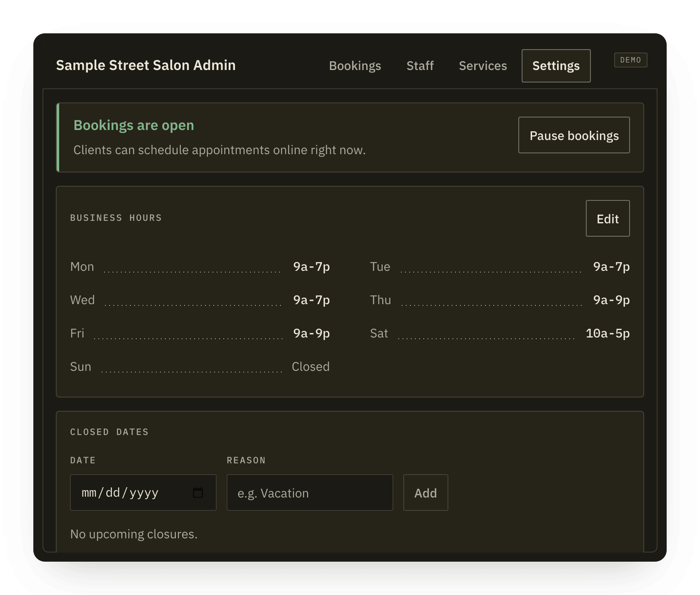Click the clients can schedule appointments message
The image size is (700, 595).
point(220,150)
